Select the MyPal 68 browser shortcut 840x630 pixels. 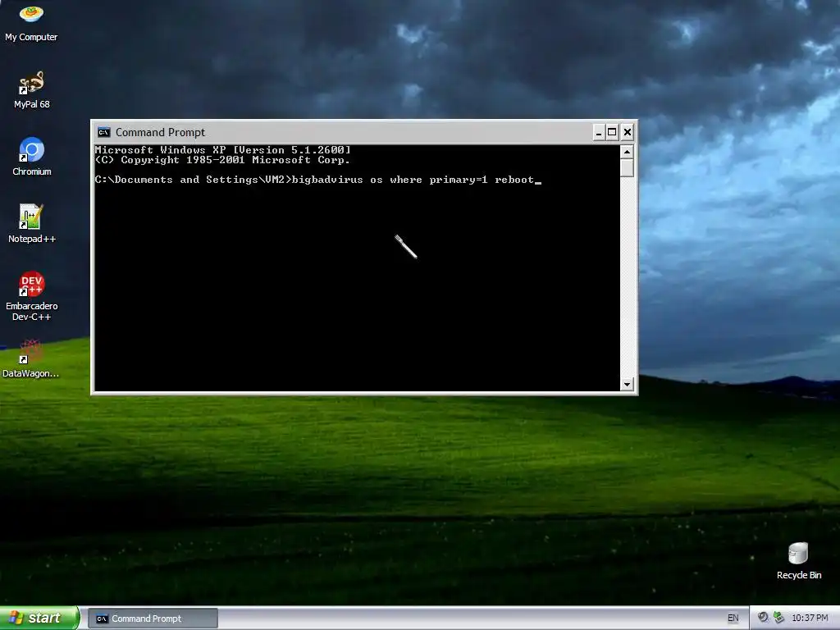(x=32, y=90)
